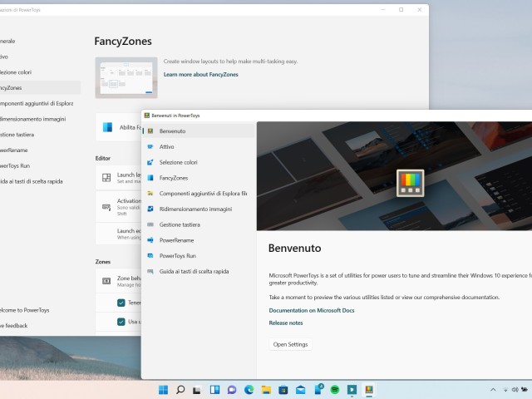This screenshot has height=399, width=532.
Task: Open the PowerRename icon in the welcome window
Action: [x=150, y=240]
